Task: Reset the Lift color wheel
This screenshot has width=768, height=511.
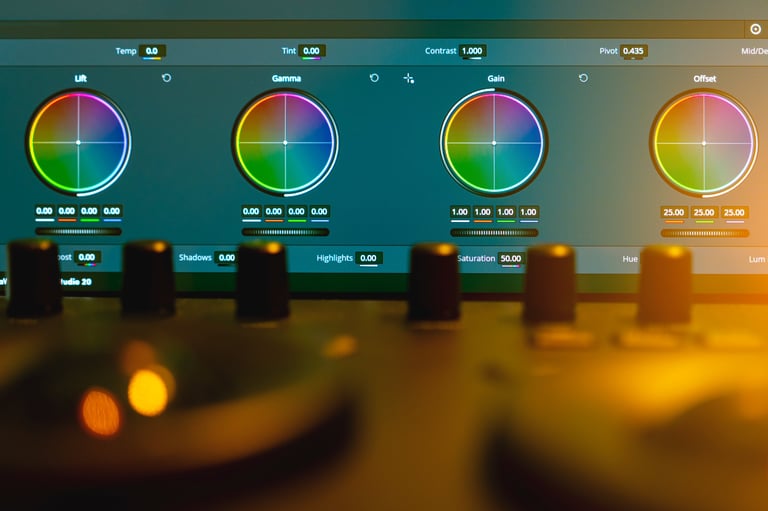Action: pyautogui.click(x=167, y=78)
